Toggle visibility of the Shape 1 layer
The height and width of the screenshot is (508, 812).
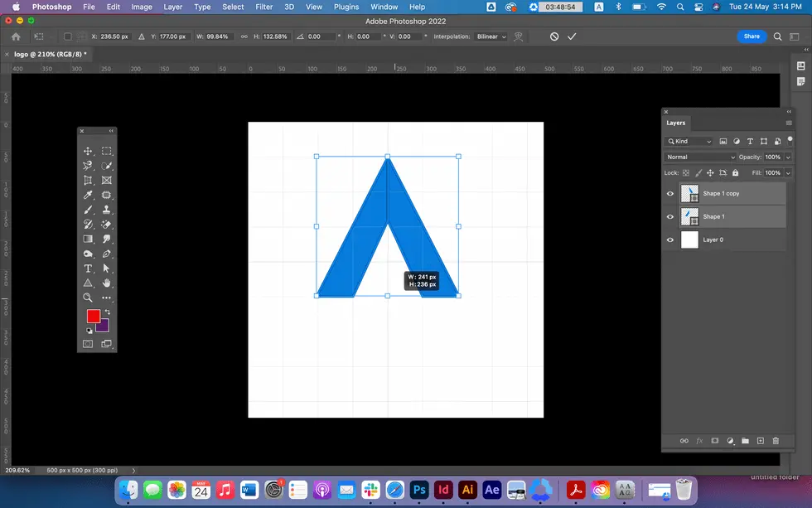[x=670, y=217]
